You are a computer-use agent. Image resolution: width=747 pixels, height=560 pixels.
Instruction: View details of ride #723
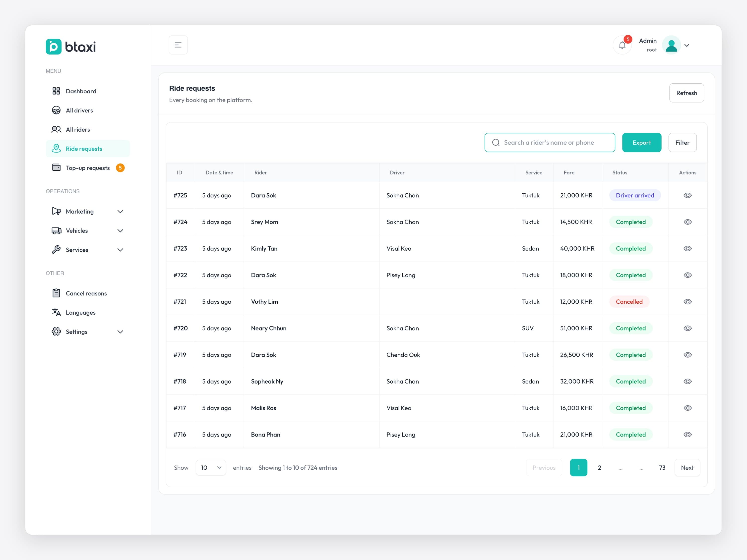[687, 248]
